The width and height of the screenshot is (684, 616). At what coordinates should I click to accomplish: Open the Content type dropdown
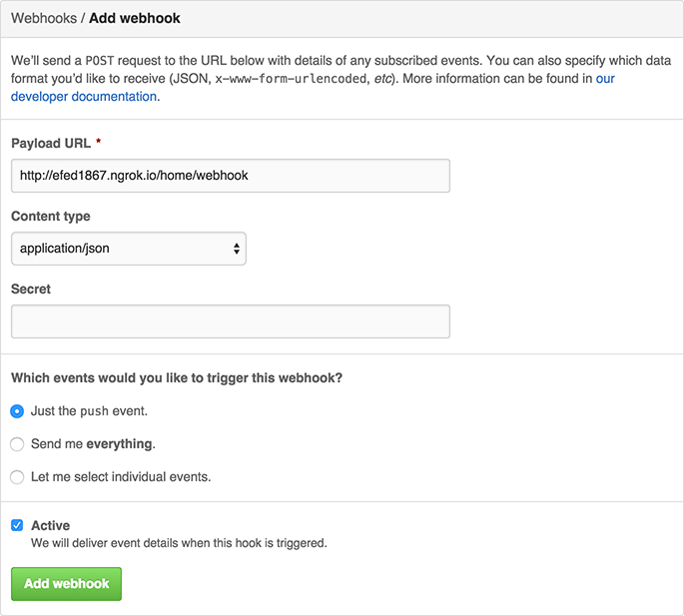[x=128, y=249]
